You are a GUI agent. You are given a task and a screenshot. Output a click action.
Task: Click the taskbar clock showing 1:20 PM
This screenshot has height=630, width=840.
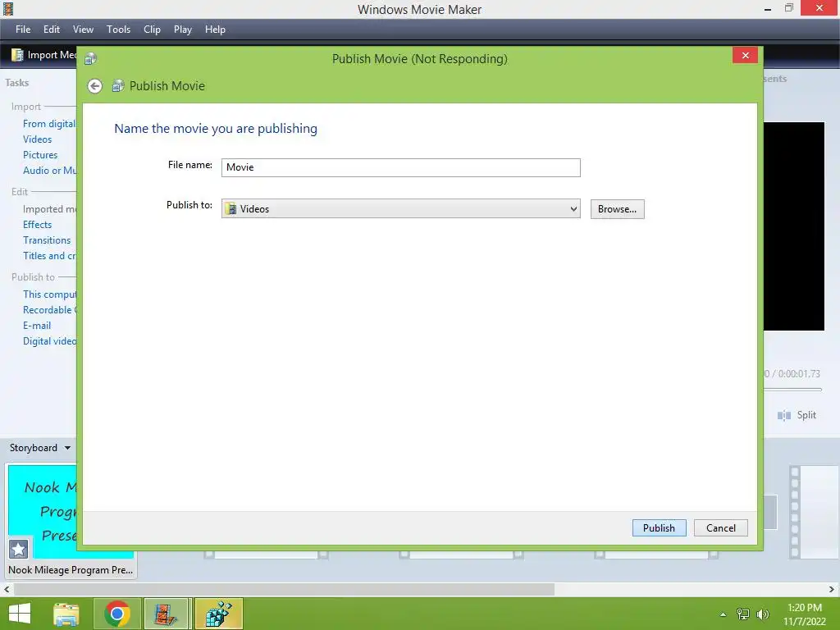coord(805,614)
